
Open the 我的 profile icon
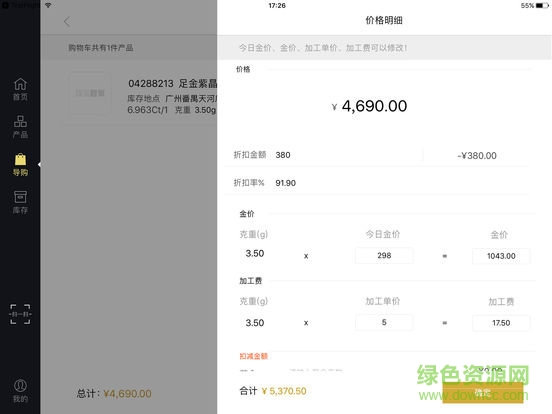tap(20, 391)
